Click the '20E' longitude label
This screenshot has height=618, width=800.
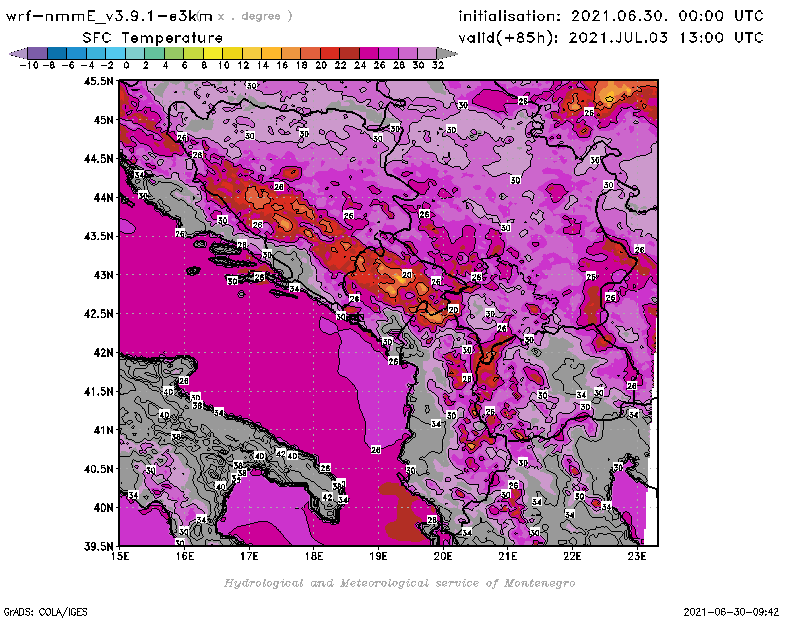[x=443, y=556]
